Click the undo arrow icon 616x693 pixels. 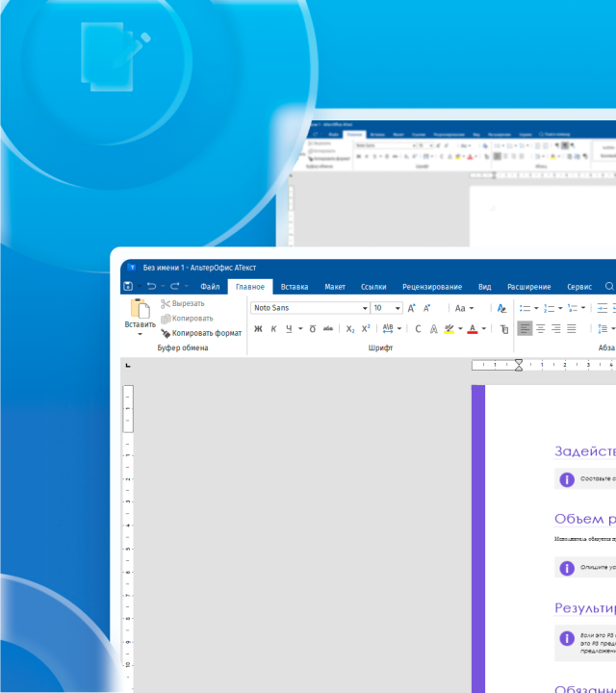[151, 287]
